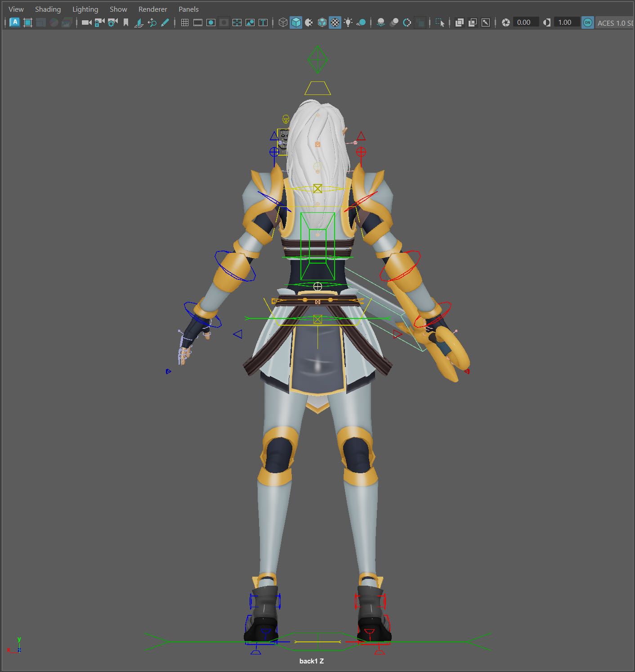The height and width of the screenshot is (672, 635).
Task: Open the Panels menu
Action: coord(188,9)
